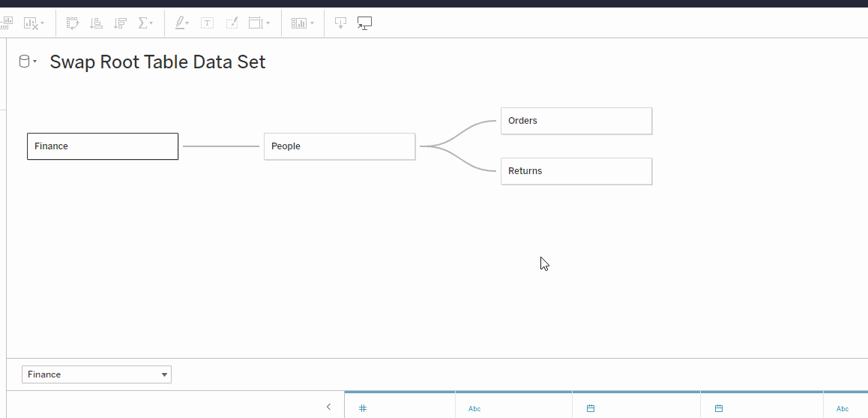Click the clear sheet chart icon
The height and width of the screenshot is (418, 868).
[31, 23]
